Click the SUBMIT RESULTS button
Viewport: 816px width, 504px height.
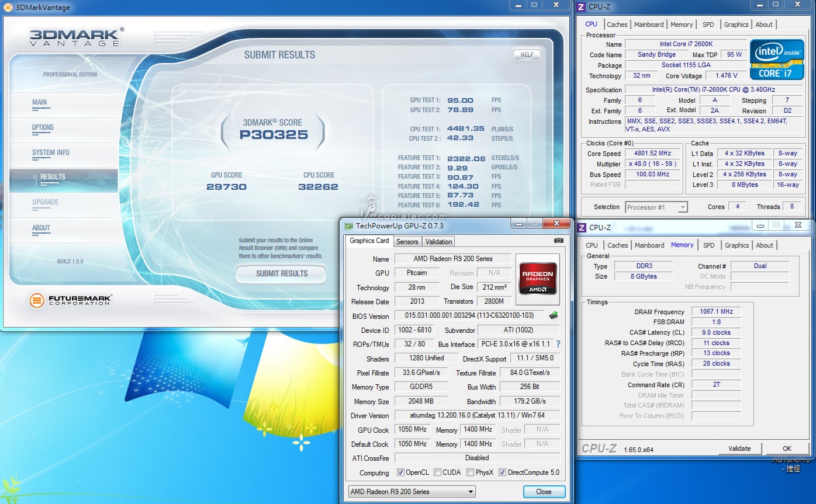281,273
